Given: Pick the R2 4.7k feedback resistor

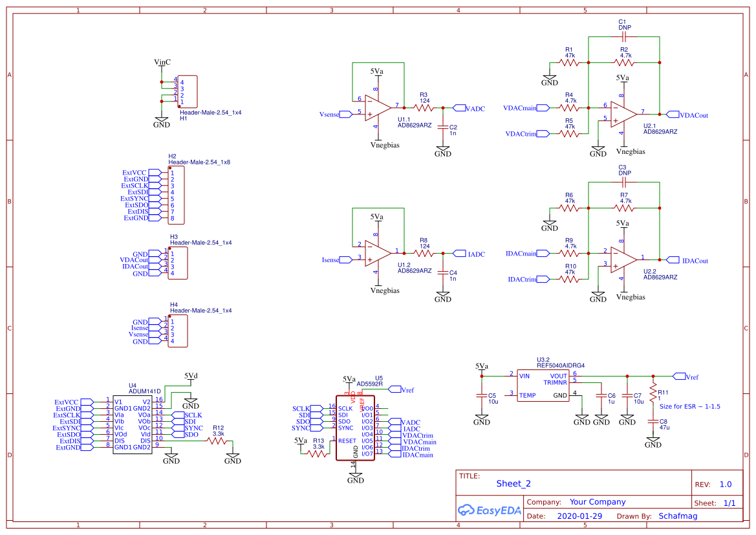Looking at the screenshot, I should [624, 62].
